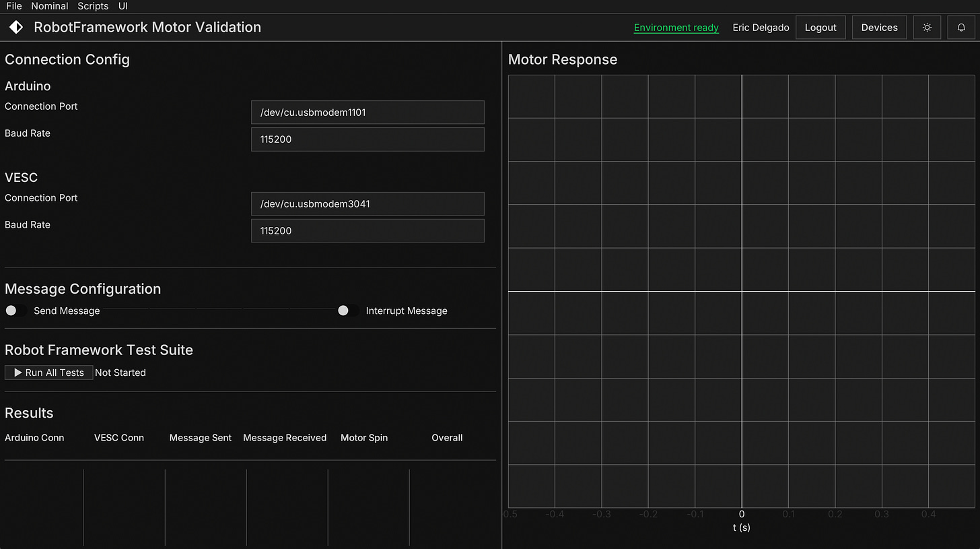Screen dimensions: 980x549
Task: Click the Environment ready link
Action: (676, 28)
